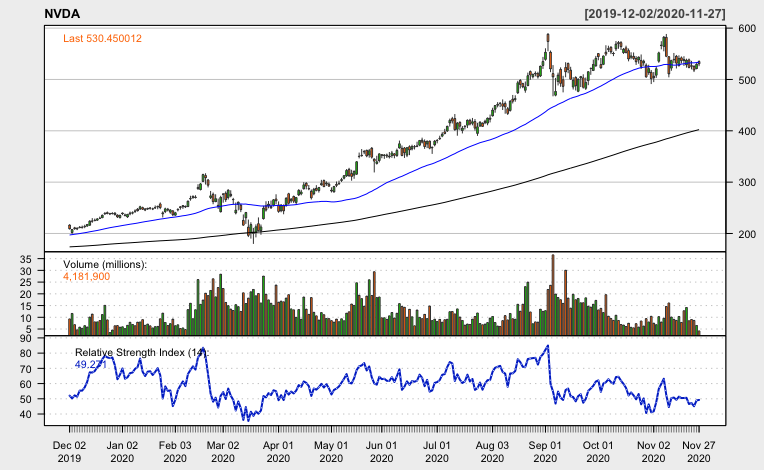
Task: Click the Relative Strength Index (14) label
Action: tap(141, 352)
